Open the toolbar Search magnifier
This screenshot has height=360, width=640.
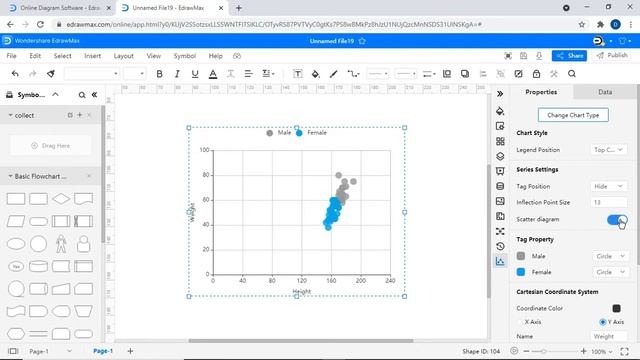pyautogui.click(x=572, y=74)
